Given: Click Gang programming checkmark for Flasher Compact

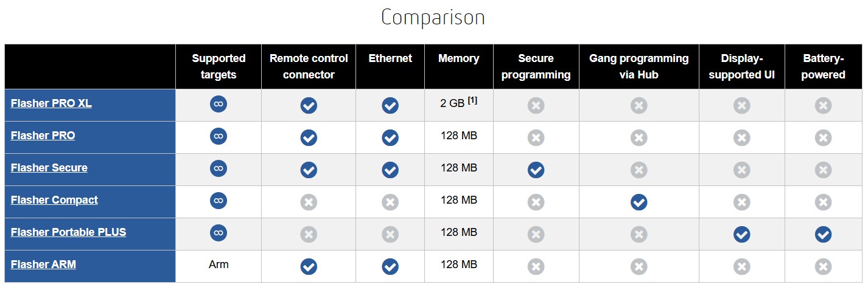Looking at the screenshot, I should (x=639, y=202).
